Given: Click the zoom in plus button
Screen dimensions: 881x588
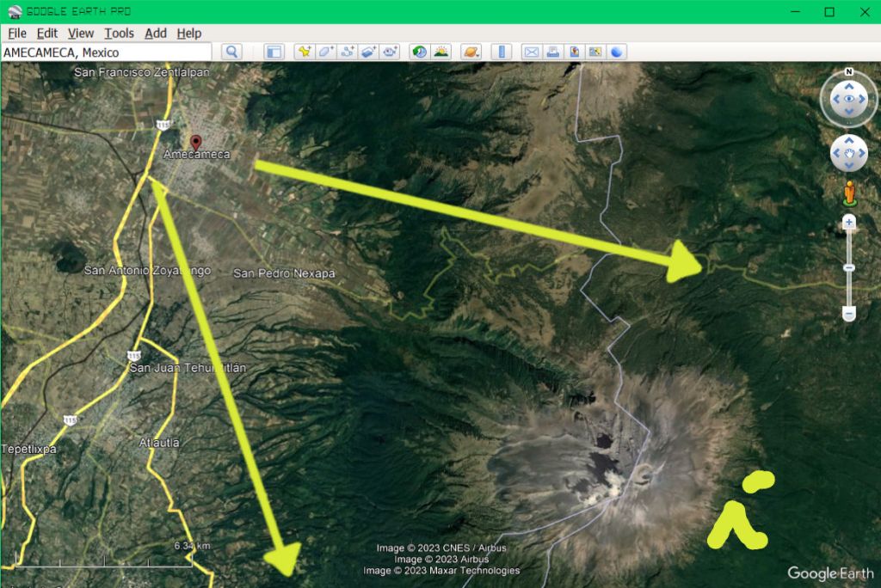Looking at the screenshot, I should coord(849,222).
